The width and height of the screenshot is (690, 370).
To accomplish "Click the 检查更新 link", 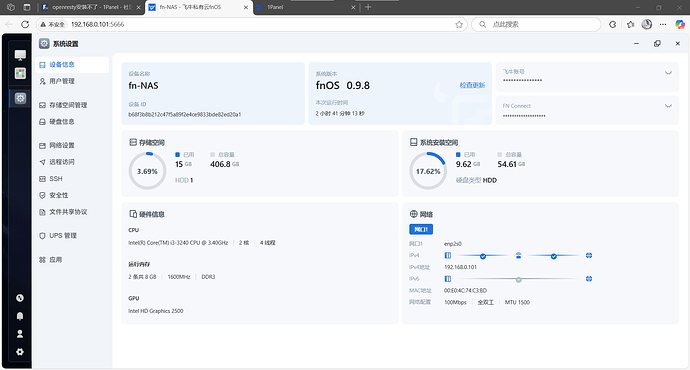I will pyautogui.click(x=472, y=85).
